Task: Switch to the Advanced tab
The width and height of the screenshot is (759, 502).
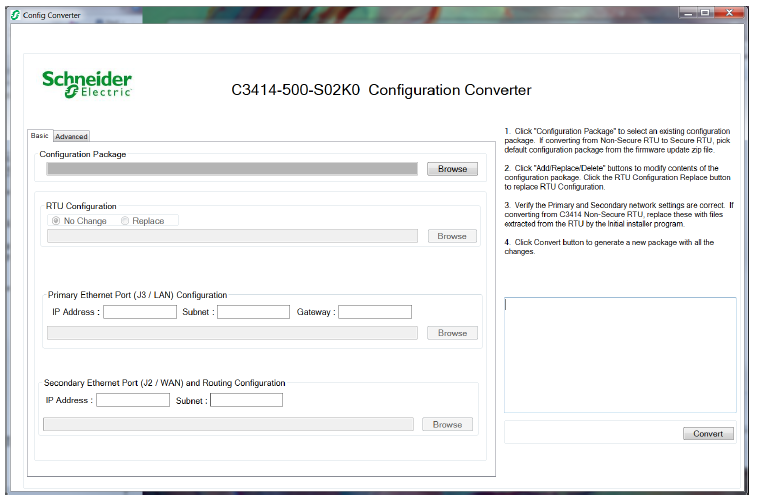Action: click(71, 137)
